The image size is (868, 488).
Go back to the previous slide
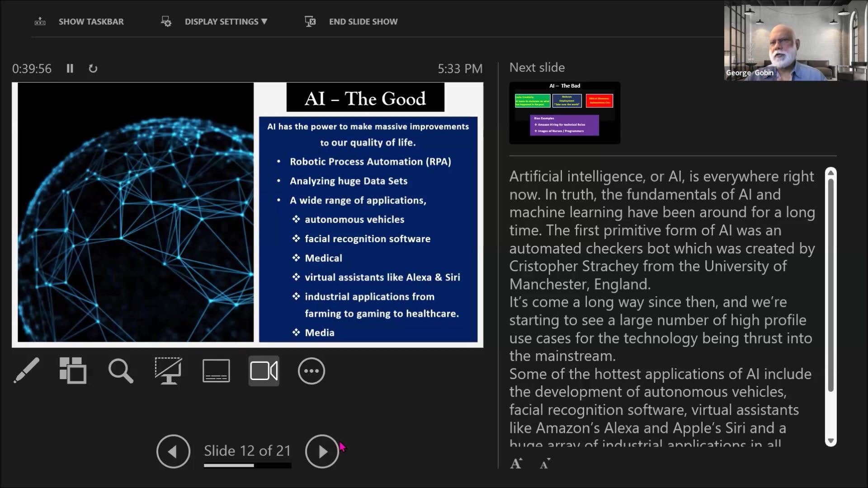pos(173,451)
